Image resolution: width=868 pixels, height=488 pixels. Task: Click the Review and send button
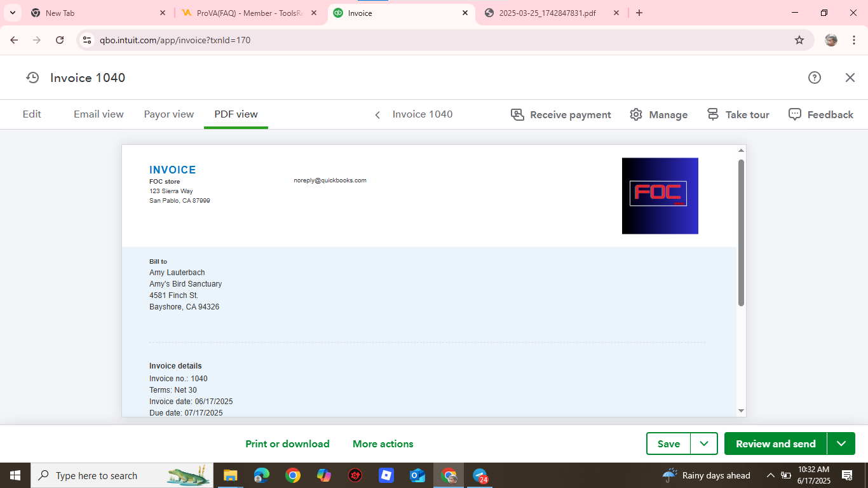click(x=775, y=444)
